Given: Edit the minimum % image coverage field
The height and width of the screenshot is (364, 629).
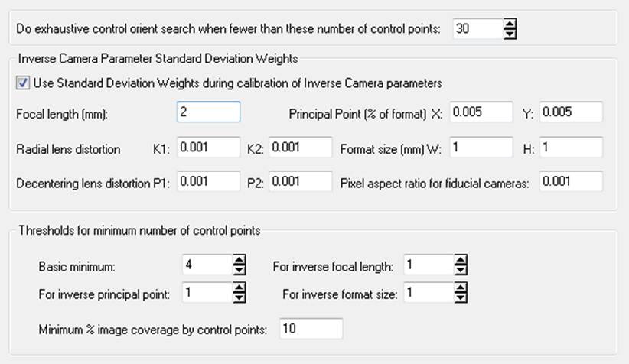Looking at the screenshot, I should coord(311,330).
